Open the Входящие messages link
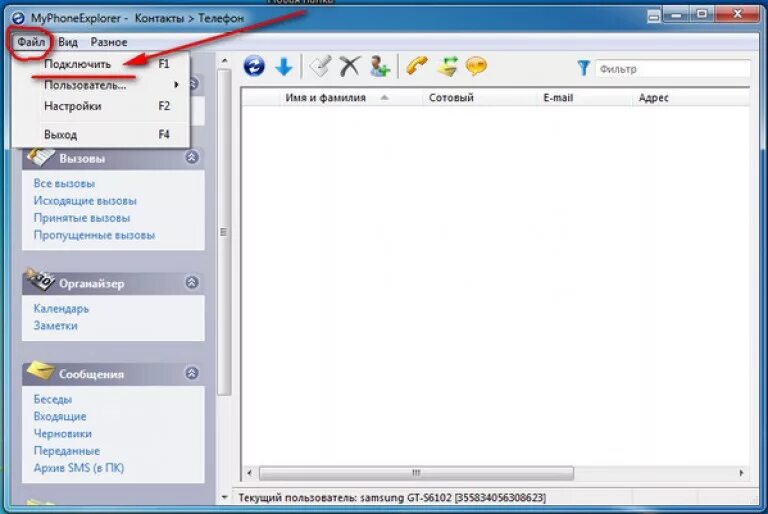768x514 pixels. click(60, 416)
